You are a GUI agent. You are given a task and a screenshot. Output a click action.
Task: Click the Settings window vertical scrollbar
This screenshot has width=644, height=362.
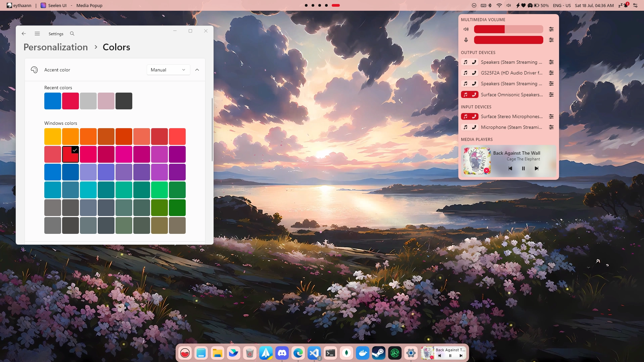pos(212,130)
